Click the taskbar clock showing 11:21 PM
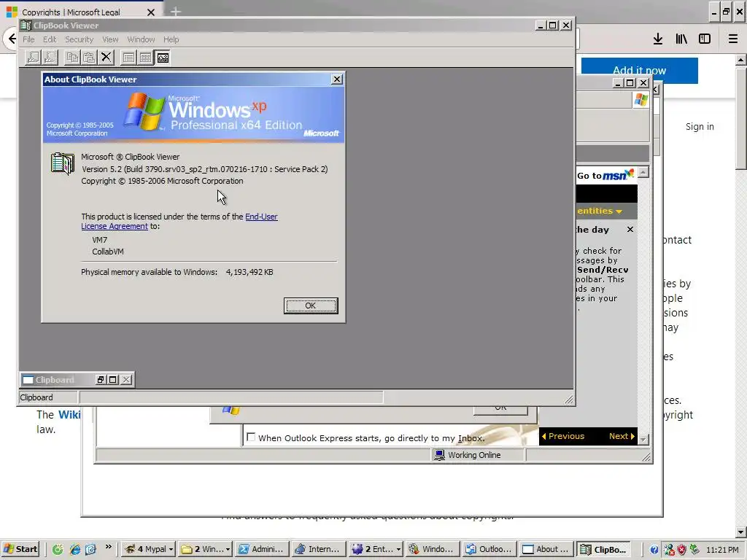Viewport: 747px width, 560px height. coord(722,550)
